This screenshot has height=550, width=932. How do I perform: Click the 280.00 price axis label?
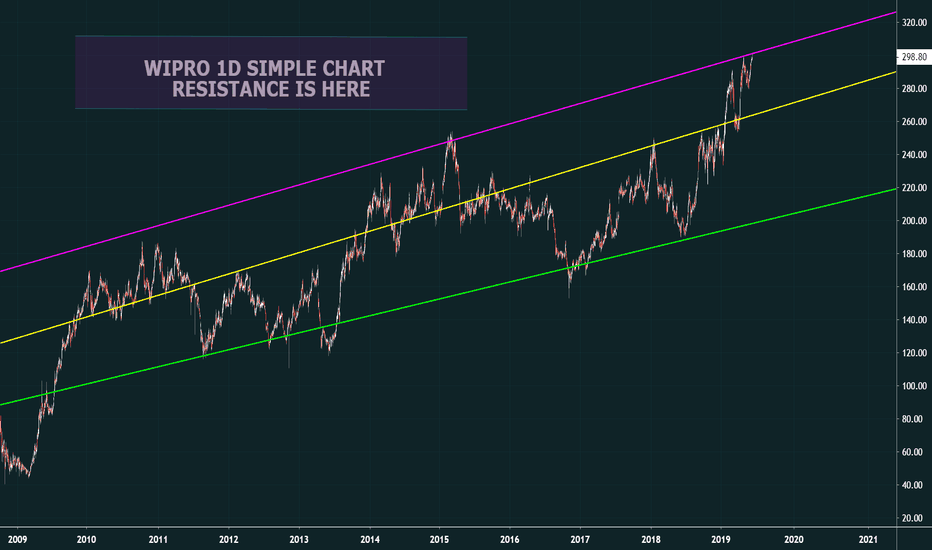(x=915, y=89)
